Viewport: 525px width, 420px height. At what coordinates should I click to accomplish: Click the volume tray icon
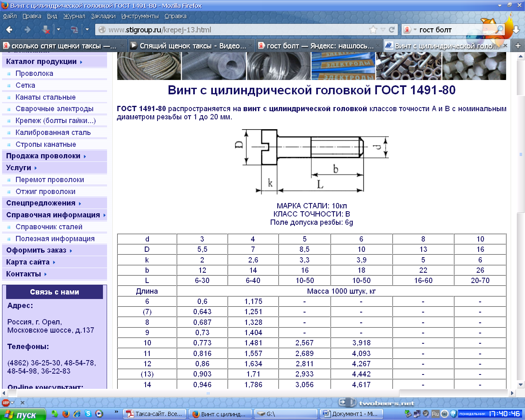(426, 414)
